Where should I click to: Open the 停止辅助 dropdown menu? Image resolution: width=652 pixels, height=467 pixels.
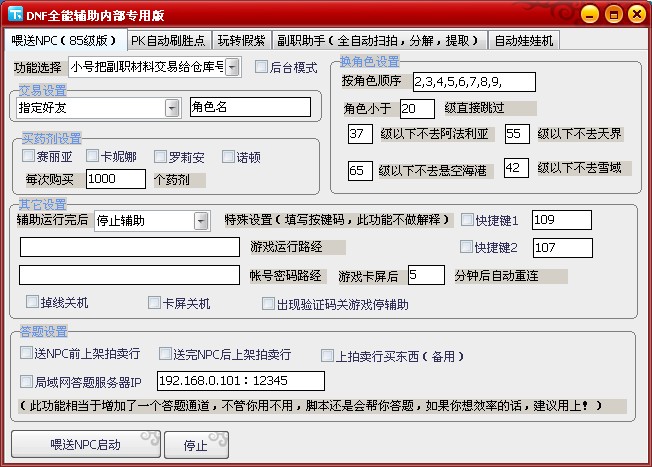click(201, 220)
